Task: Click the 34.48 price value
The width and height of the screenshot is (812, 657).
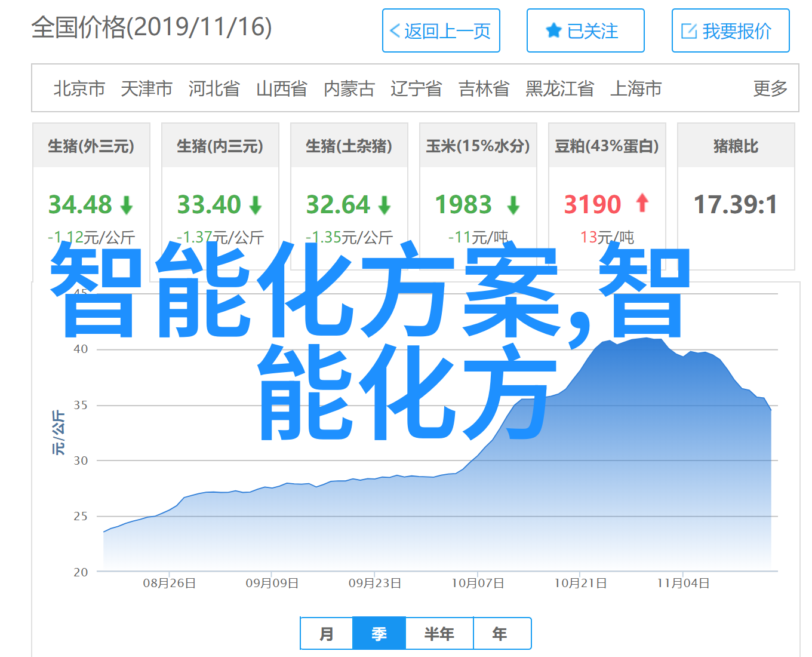Action: 80,205
